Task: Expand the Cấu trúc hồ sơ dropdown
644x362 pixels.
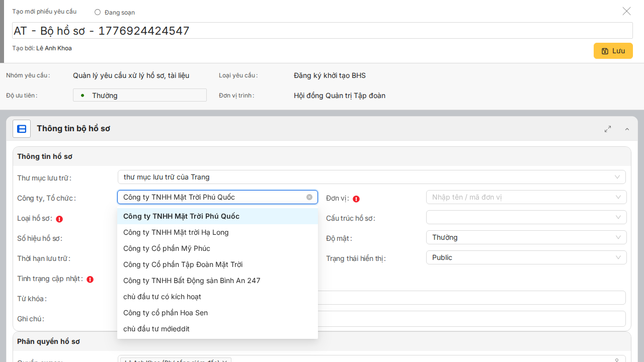Action: point(526,217)
